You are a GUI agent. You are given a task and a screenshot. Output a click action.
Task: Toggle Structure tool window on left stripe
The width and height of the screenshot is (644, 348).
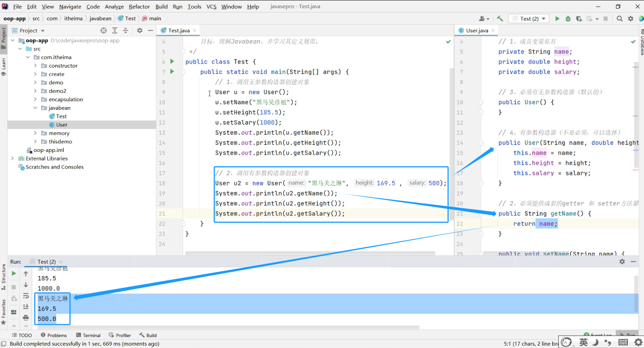point(4,277)
